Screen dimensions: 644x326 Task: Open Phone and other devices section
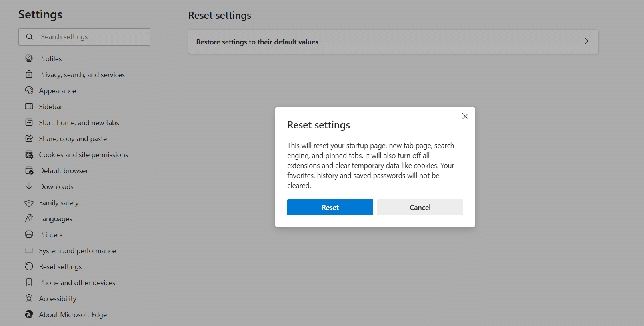point(77,283)
